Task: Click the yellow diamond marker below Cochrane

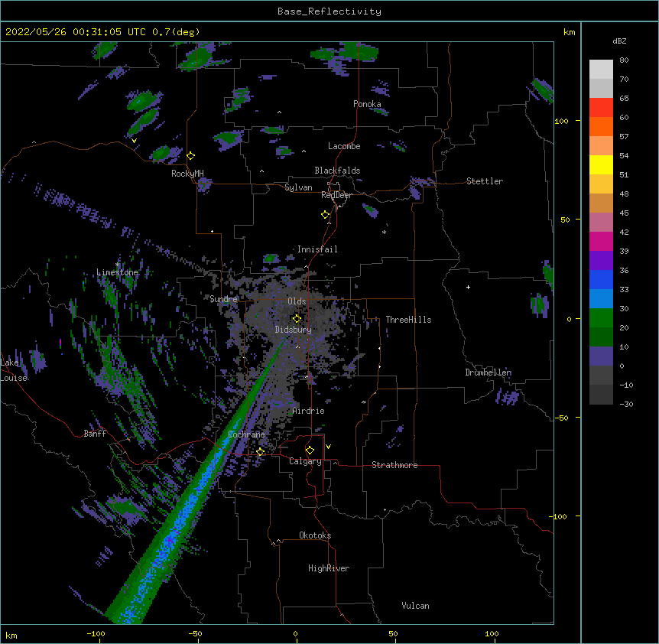Action: pyautogui.click(x=260, y=452)
